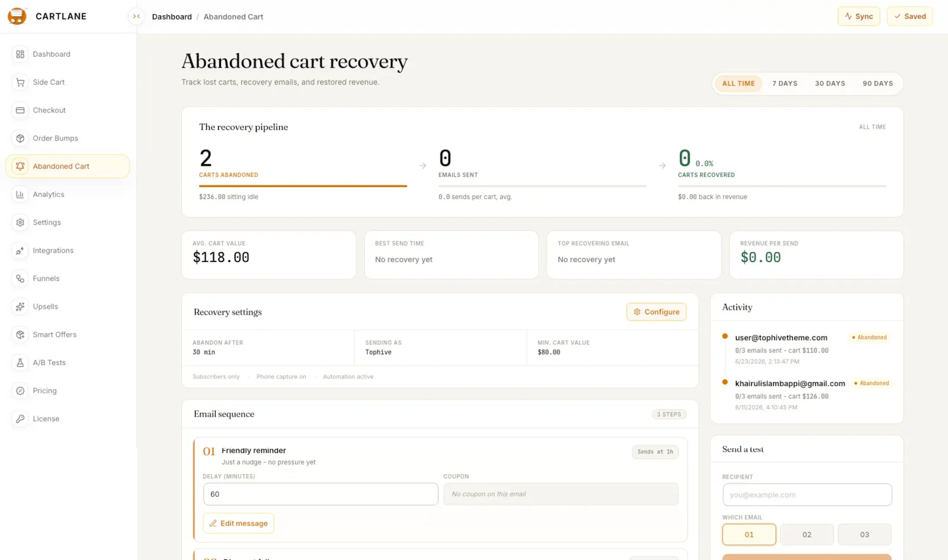Viewport: 948px width, 560px height.
Task: Click the Avg. Cart Value $118.00 card
Action: 269,255
